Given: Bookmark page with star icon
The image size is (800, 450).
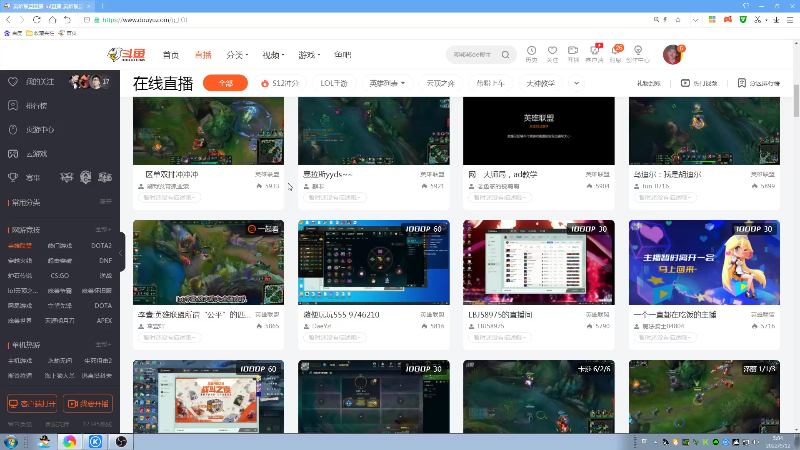Looking at the screenshot, I should click(x=678, y=20).
